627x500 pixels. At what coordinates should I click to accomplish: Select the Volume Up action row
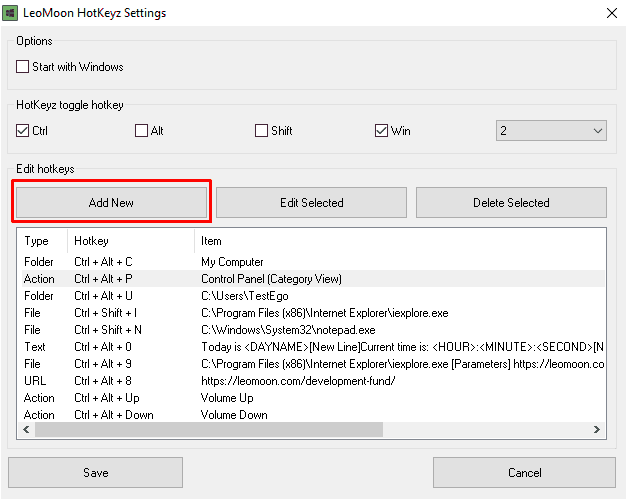[x=313, y=398]
